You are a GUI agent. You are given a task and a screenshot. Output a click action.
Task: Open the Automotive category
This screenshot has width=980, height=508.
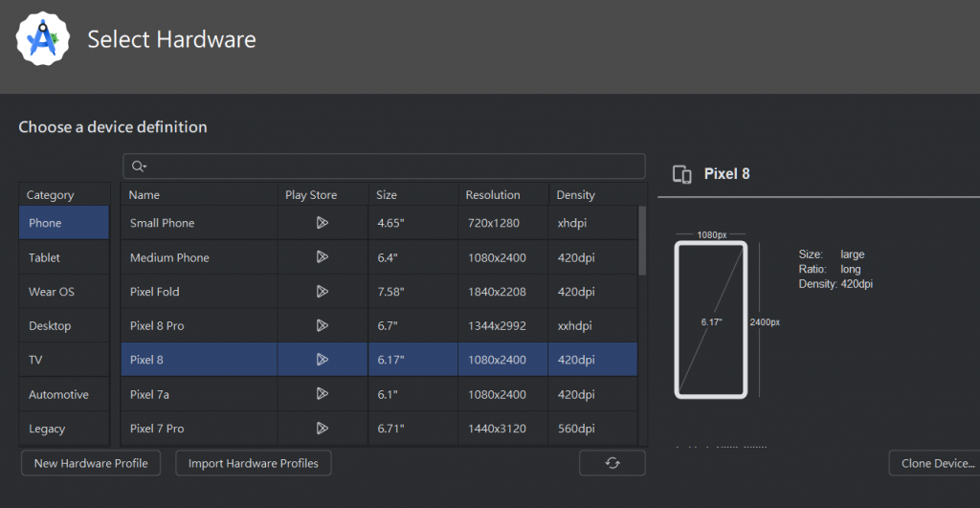click(58, 394)
